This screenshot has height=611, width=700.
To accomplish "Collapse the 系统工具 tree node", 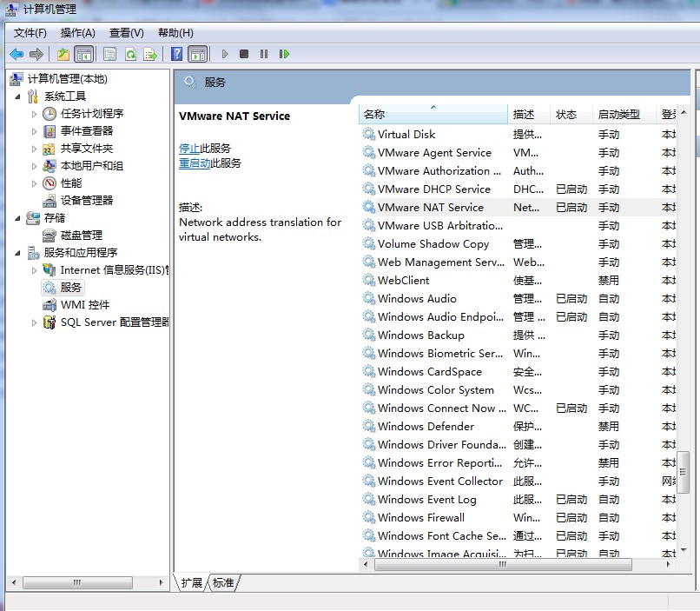I will (18, 96).
